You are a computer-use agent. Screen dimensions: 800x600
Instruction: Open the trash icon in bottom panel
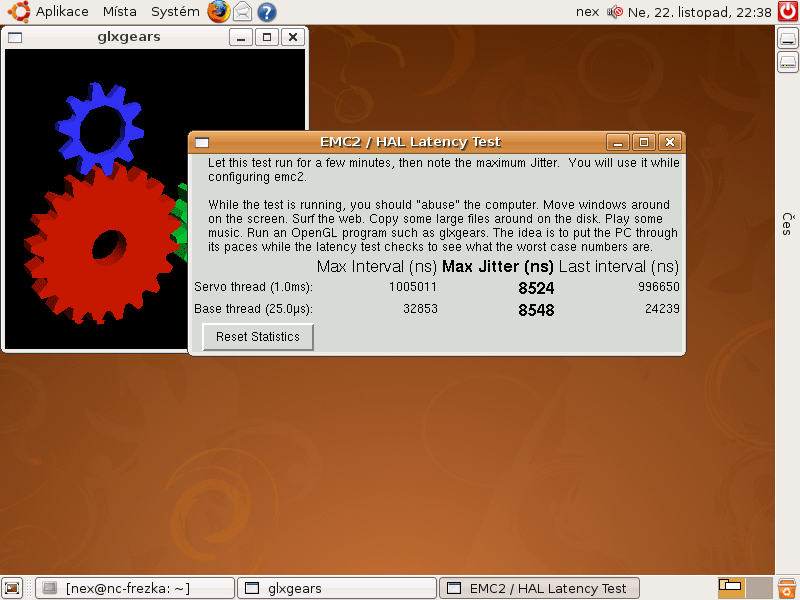click(787, 588)
